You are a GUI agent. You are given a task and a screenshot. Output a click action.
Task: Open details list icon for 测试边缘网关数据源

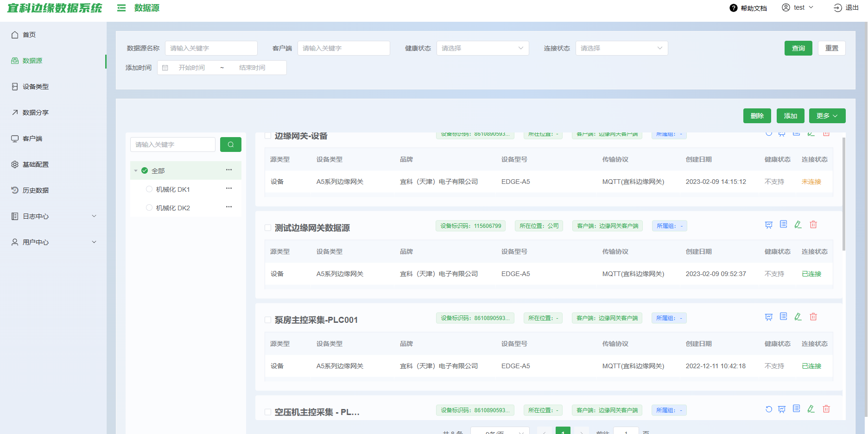[x=783, y=225]
